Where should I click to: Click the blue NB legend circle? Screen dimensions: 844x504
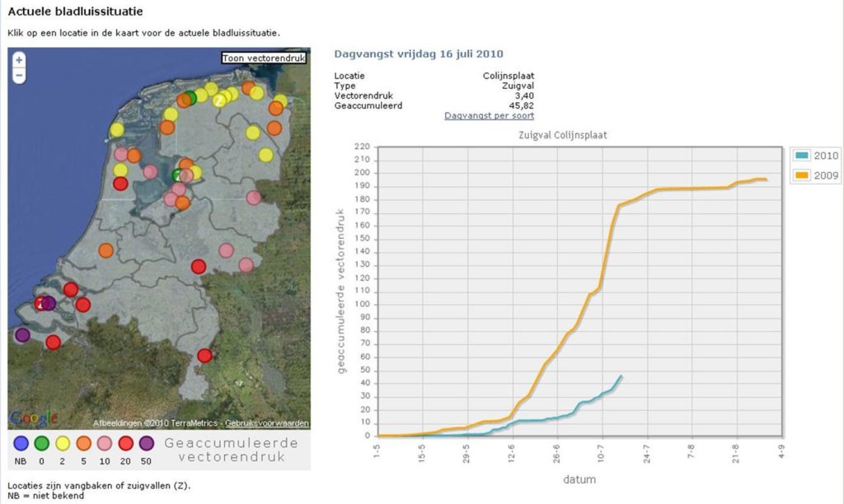click(21, 443)
